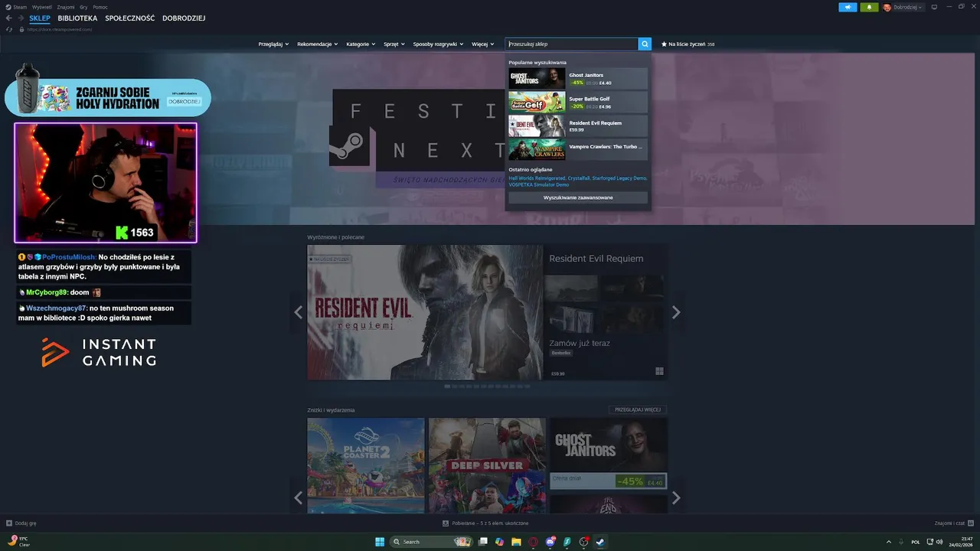Go to the next featured game
The image size is (980, 551).
(676, 312)
